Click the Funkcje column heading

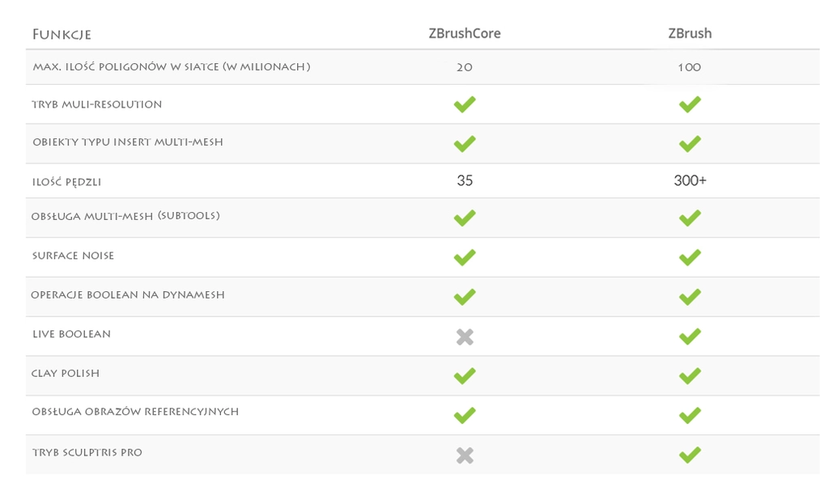(x=62, y=35)
